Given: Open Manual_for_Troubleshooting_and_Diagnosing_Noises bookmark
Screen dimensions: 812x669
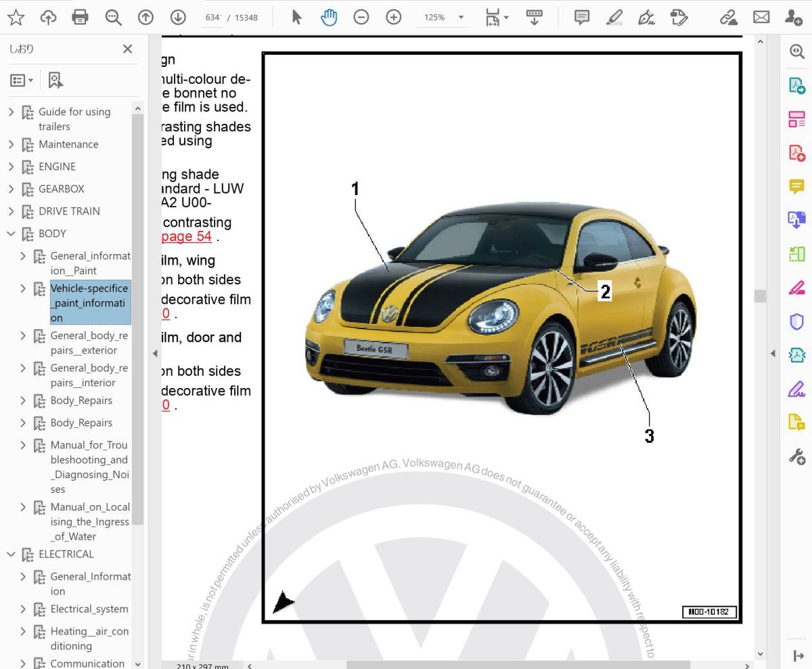Looking at the screenshot, I should [x=89, y=467].
